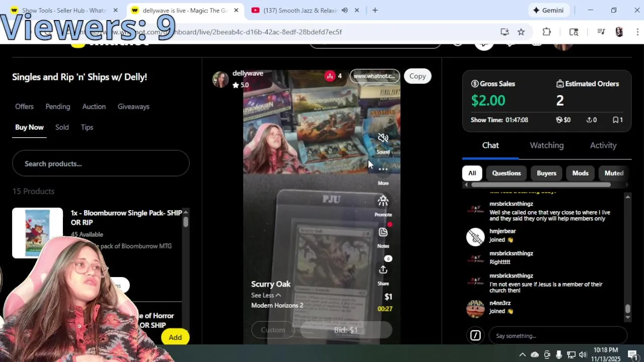Screen dimensions: 644x362
Task: Click the OneDrive cloud tray icon
Action: point(535,354)
